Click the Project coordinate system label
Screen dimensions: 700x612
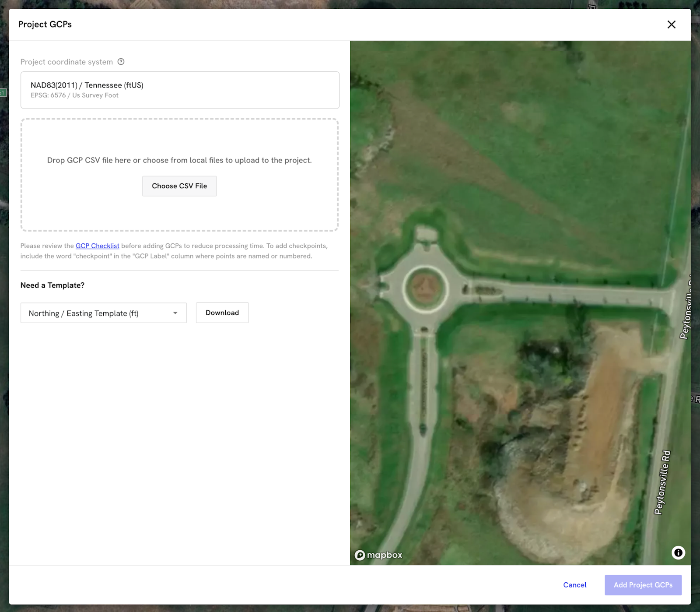(66, 62)
